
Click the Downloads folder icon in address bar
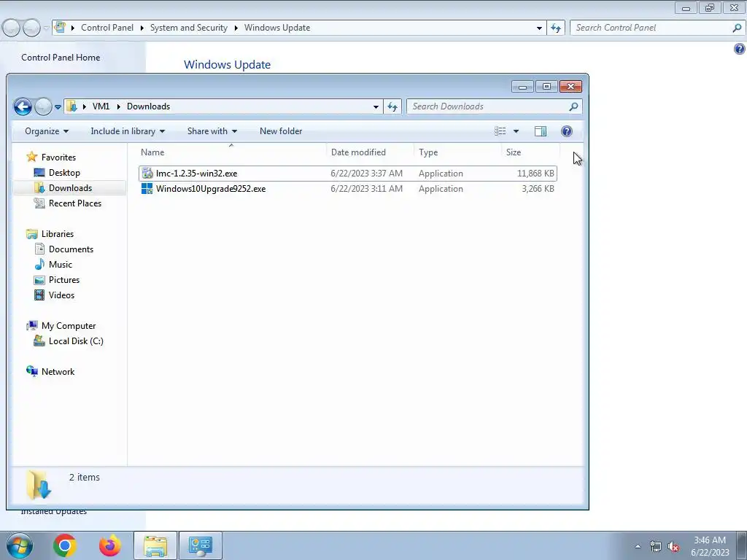(72, 106)
